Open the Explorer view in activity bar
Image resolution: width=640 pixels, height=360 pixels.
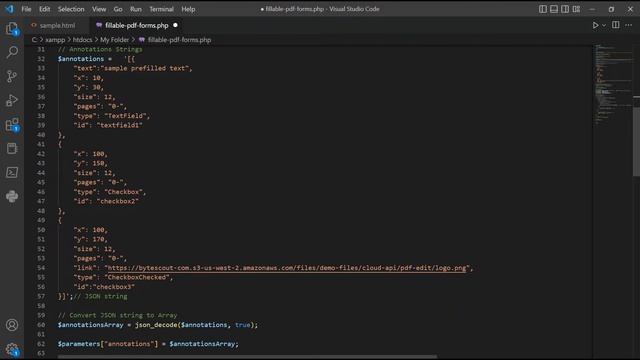[x=12, y=29]
